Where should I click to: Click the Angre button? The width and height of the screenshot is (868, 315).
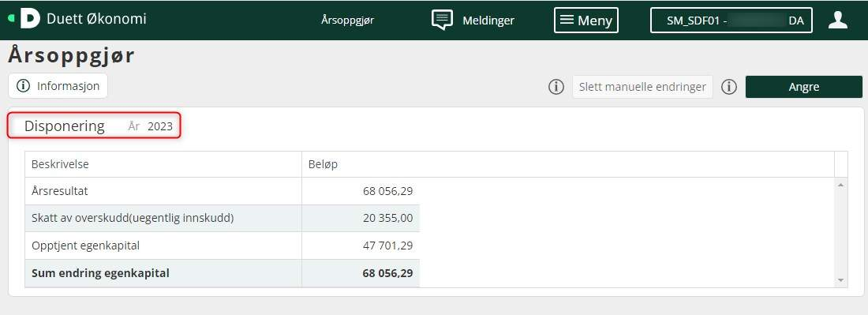[x=804, y=87]
